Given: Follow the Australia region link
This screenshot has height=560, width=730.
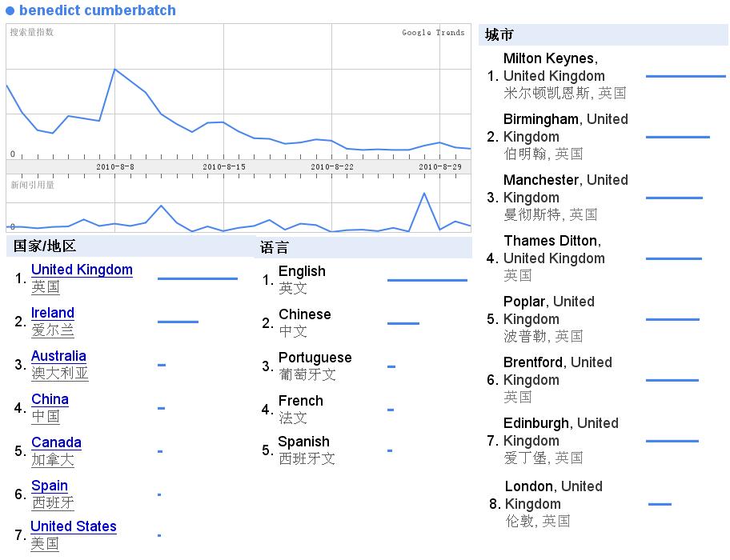Looking at the screenshot, I should tap(58, 357).
